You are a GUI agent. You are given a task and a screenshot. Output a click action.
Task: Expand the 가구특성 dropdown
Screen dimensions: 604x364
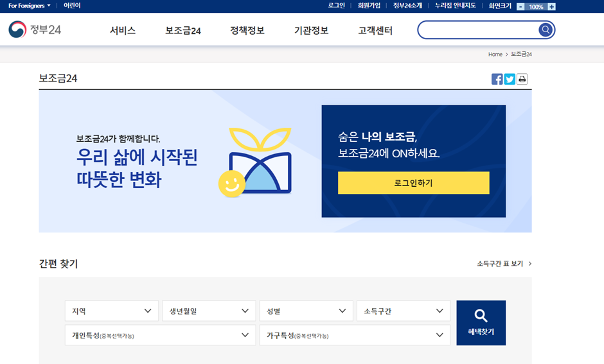click(355, 335)
